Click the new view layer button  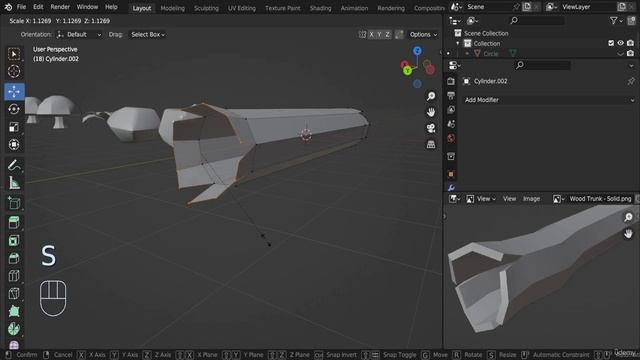point(622,7)
